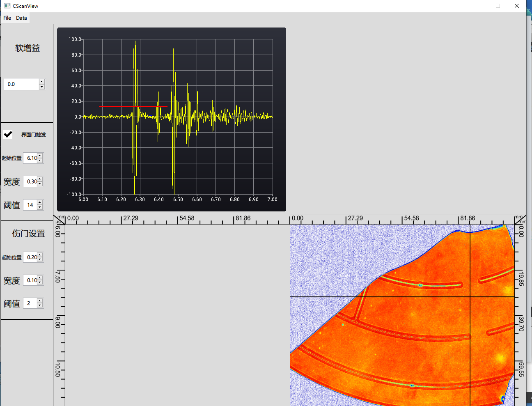Decrease 软增益 value using down arrow

42,87
